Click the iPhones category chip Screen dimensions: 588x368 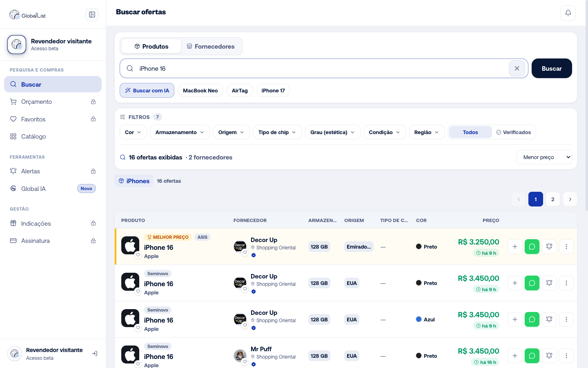coord(134,181)
